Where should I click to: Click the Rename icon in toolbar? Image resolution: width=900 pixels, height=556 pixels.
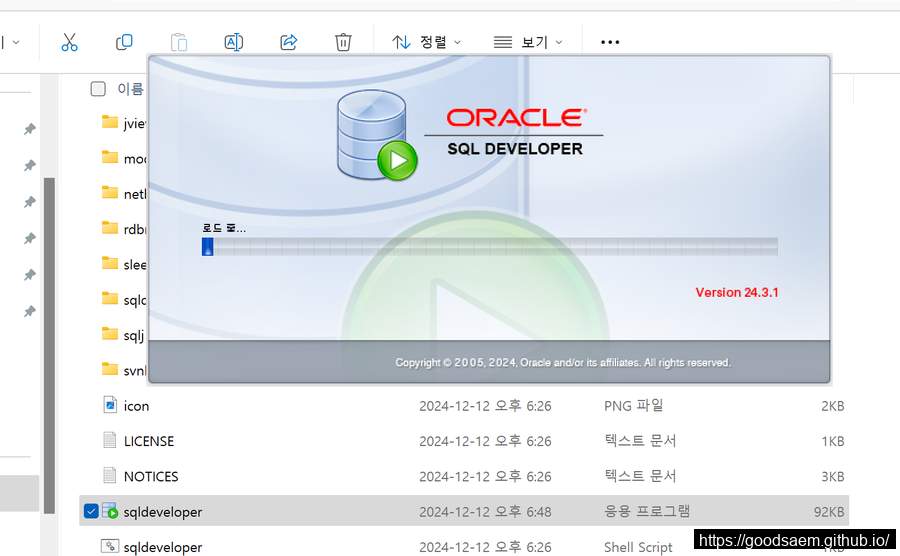click(x=234, y=42)
